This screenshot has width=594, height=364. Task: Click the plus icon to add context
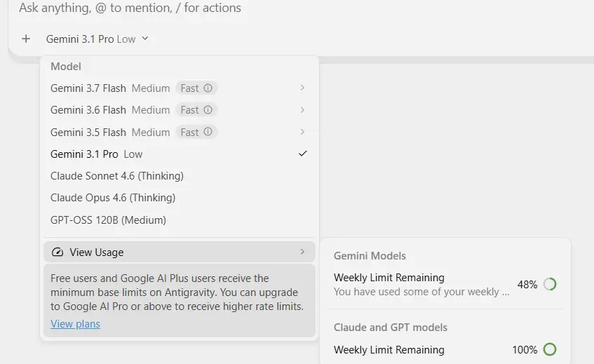(x=26, y=39)
